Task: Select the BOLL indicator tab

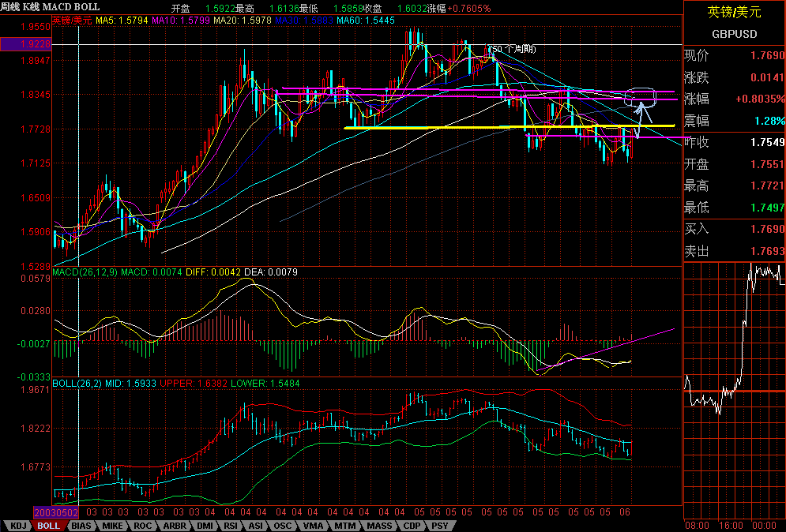Action: point(49,526)
